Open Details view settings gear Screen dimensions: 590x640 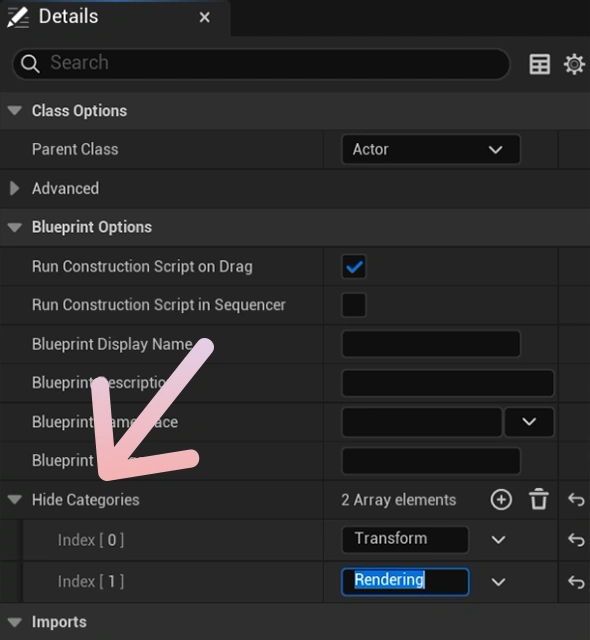click(574, 64)
